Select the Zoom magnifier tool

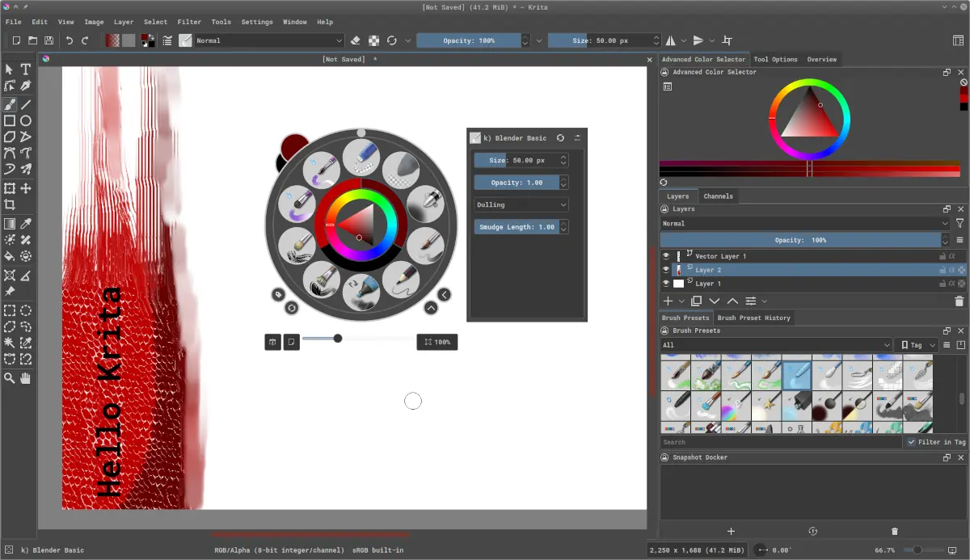point(10,377)
